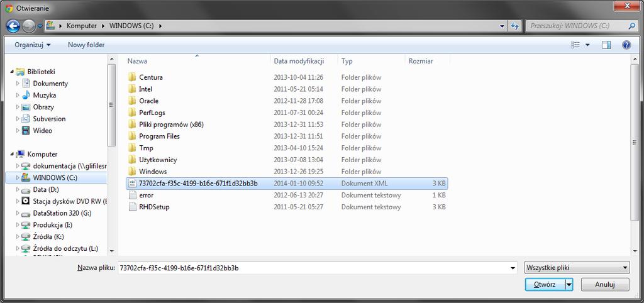This screenshot has width=644, height=303.
Task: Open recent locations dropdown beside navigation arrows
Action: [x=40, y=26]
